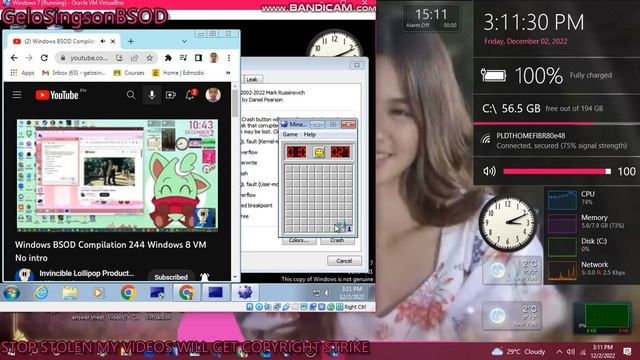Click the Colors... button in NotMyFault dialog
The image size is (640, 360).
pyautogui.click(x=299, y=240)
